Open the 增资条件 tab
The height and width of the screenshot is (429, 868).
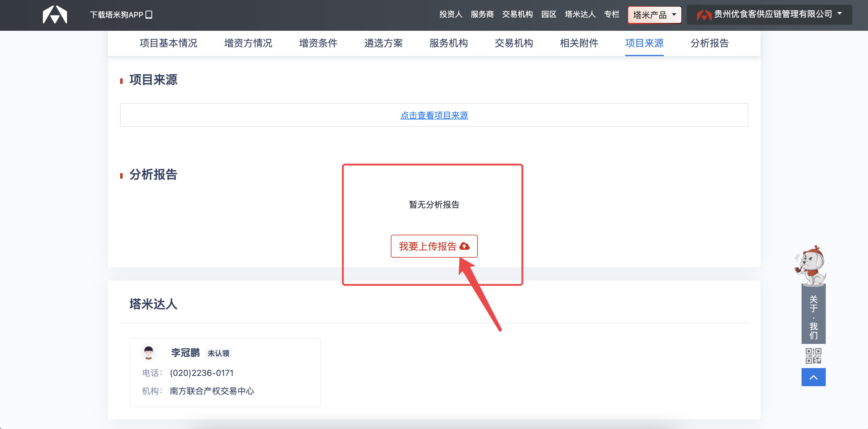click(x=318, y=43)
